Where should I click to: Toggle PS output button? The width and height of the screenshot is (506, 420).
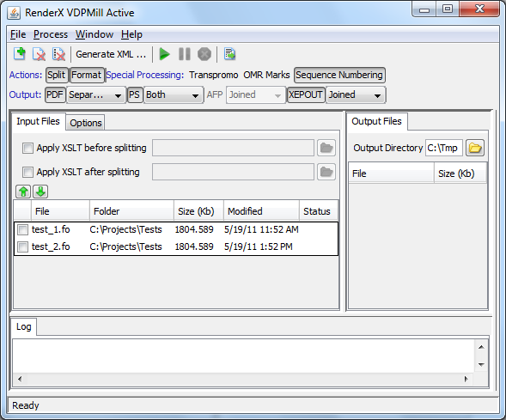point(135,94)
